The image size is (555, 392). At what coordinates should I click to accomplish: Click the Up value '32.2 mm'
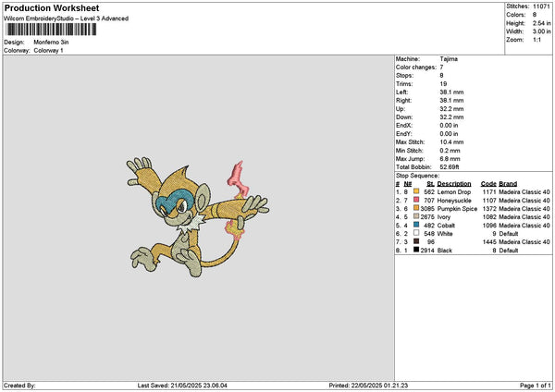point(451,109)
